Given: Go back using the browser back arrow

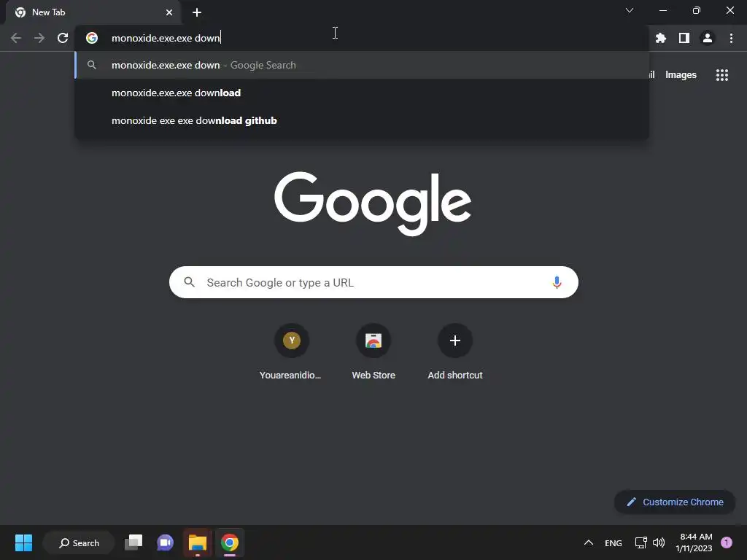Looking at the screenshot, I should coord(16,38).
